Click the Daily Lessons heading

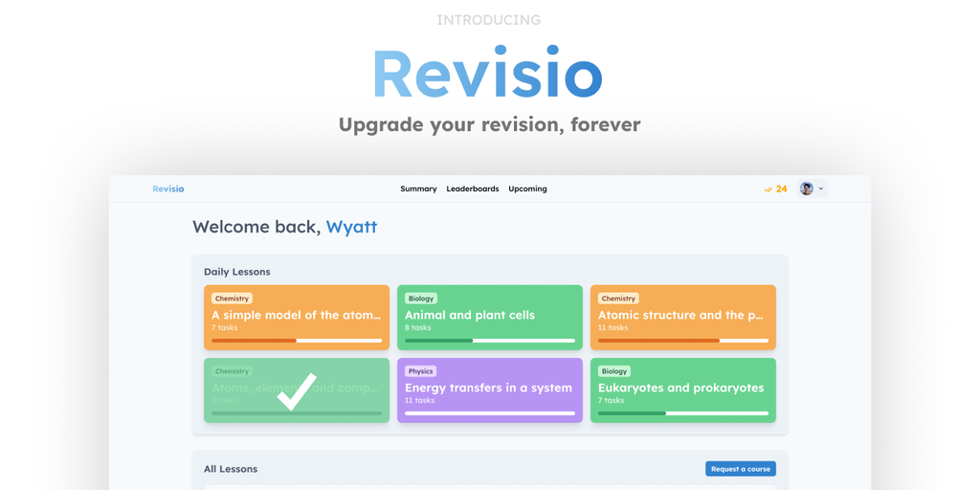(x=237, y=272)
